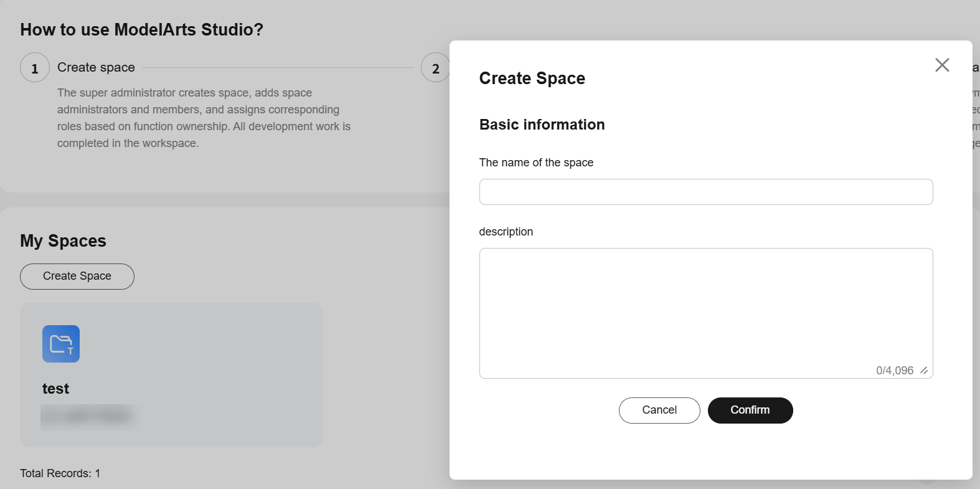Cancel the space creation
This screenshot has width=980, height=489.
click(659, 411)
